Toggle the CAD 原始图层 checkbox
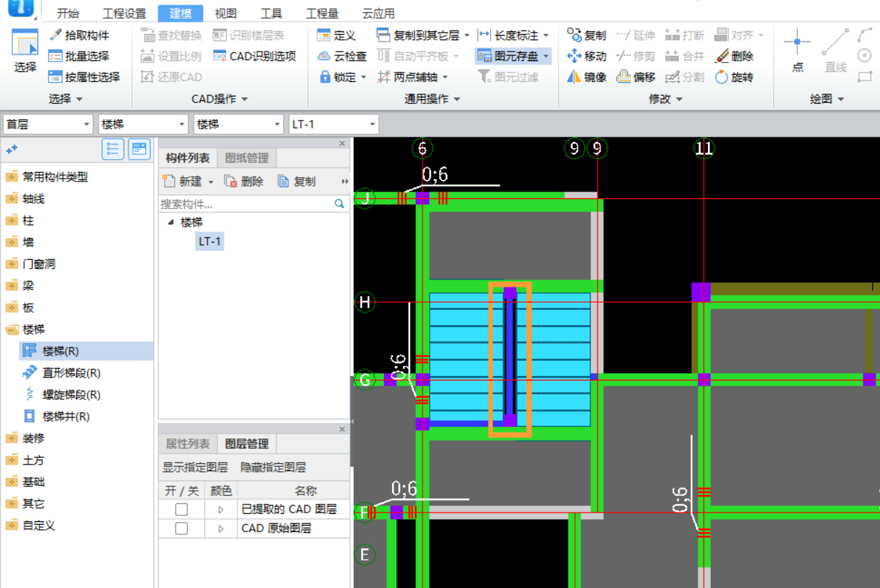The height and width of the screenshot is (588, 880). coord(182,528)
